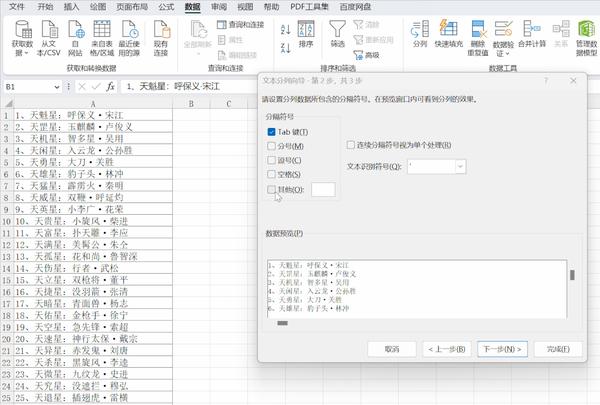Switch to the 百度网盘 ribbon tab
Image resolution: width=600 pixels, height=405 pixels.
[355, 7]
